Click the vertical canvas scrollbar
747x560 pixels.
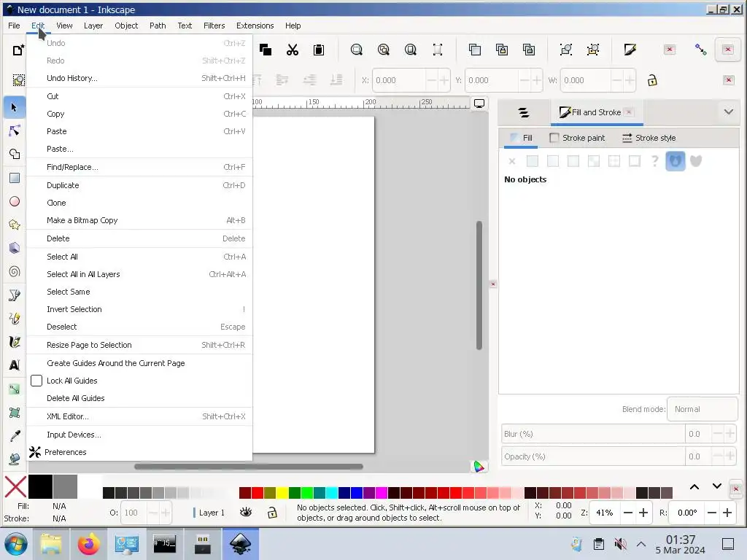[479, 285]
